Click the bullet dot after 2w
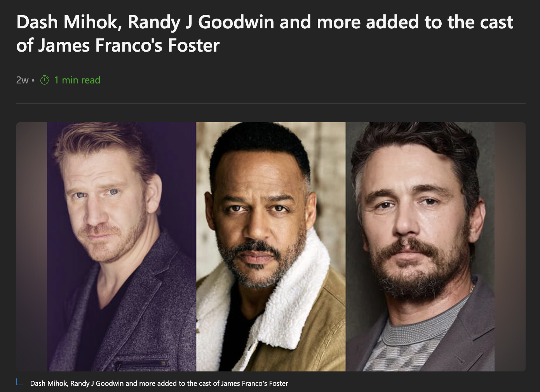 tap(33, 80)
